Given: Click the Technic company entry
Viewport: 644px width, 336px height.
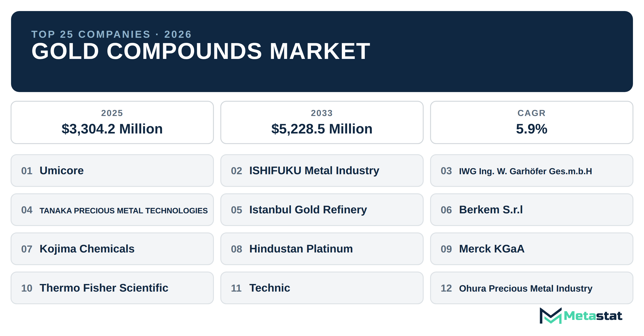Looking at the screenshot, I should (x=322, y=288).
